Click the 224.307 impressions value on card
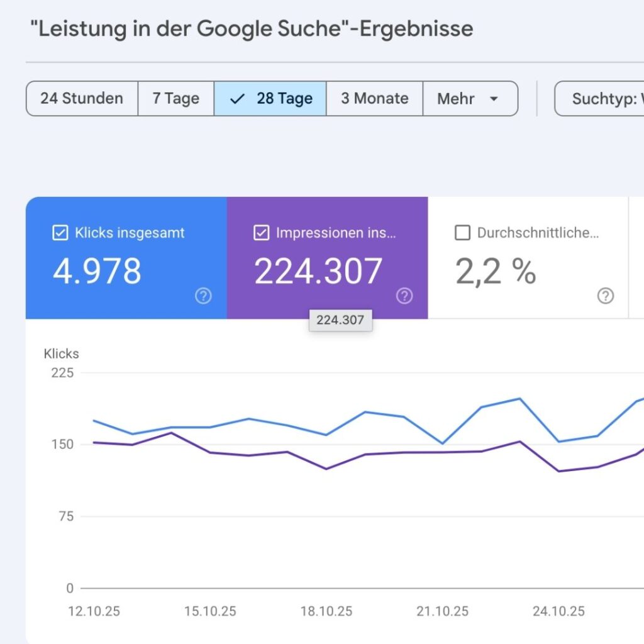 point(318,271)
